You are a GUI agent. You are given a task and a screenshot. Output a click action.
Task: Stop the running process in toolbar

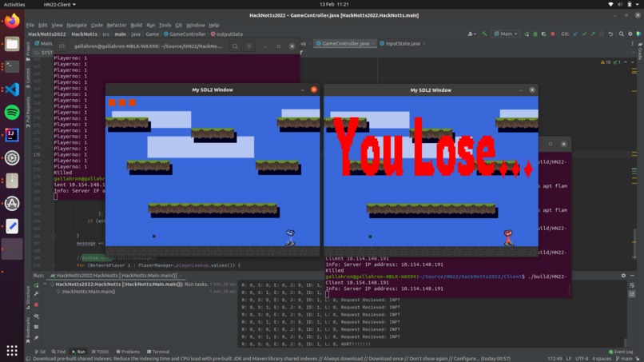tap(553, 34)
